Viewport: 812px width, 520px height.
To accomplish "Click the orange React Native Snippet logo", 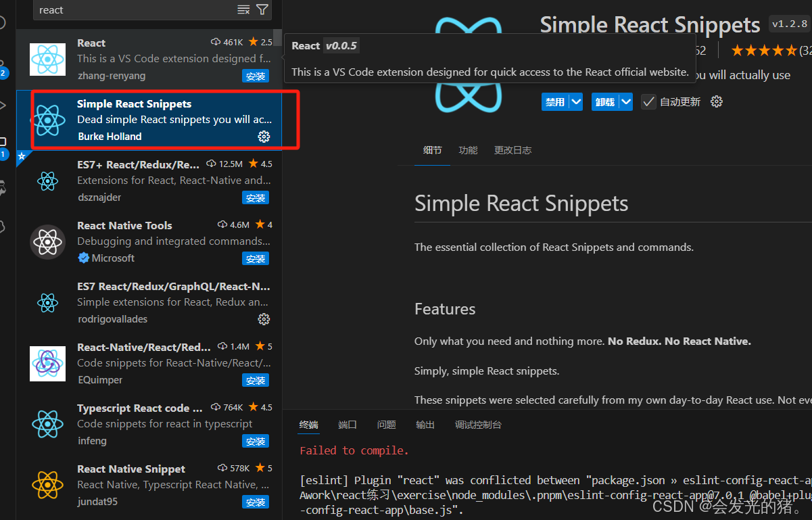I will coord(48,486).
